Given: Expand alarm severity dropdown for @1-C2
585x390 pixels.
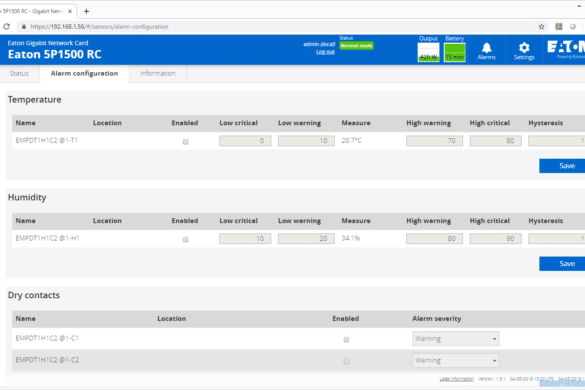Looking at the screenshot, I should click(456, 361).
